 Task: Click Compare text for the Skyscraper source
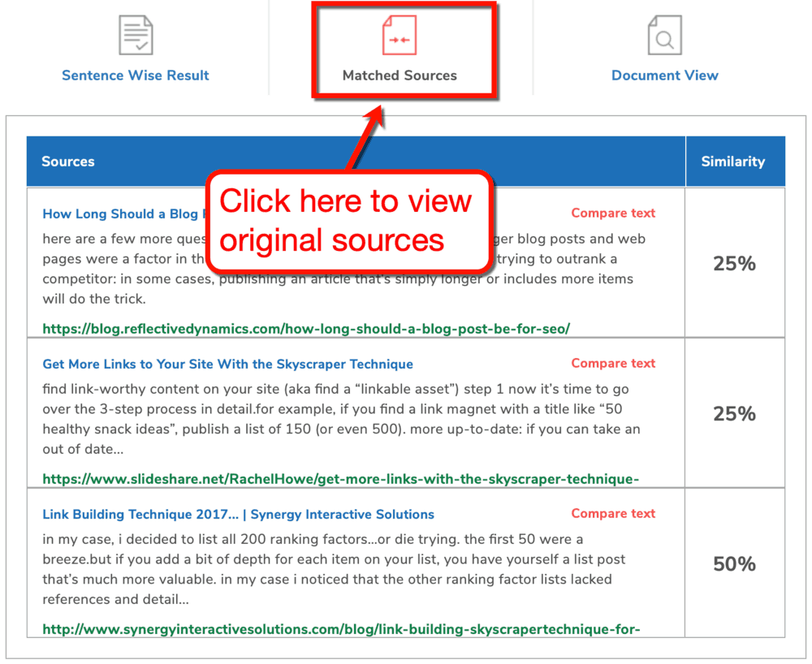[x=613, y=363]
